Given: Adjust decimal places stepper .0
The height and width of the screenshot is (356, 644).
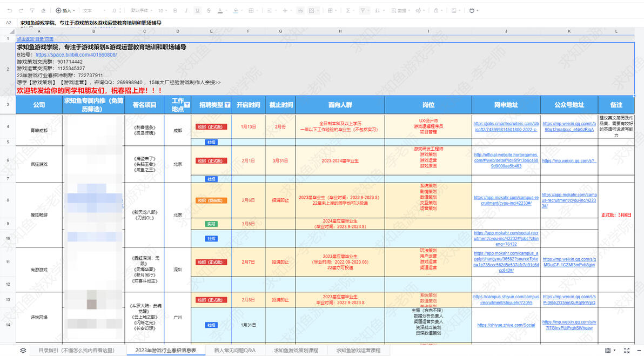Looking at the screenshot, I should point(116,11).
